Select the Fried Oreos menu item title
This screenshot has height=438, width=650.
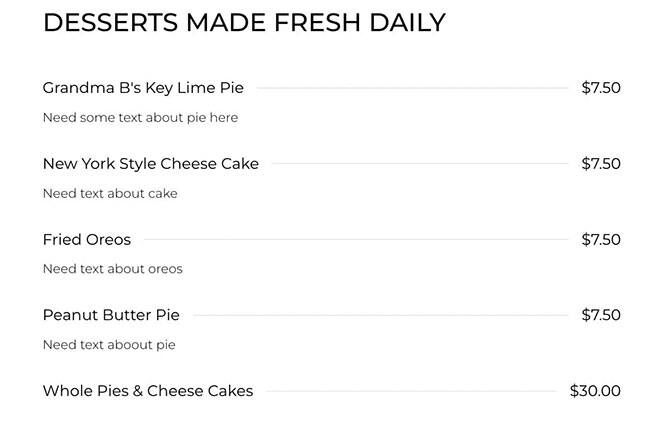pos(87,240)
